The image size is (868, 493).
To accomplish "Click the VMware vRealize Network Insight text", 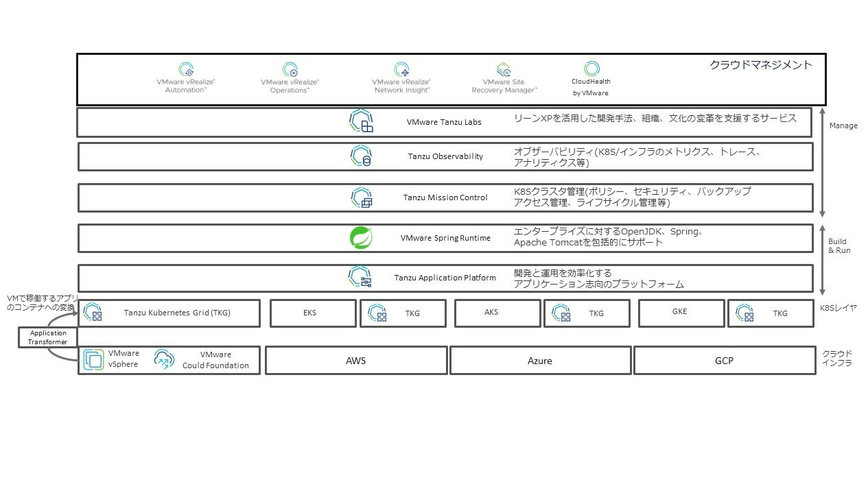I will pyautogui.click(x=402, y=86).
